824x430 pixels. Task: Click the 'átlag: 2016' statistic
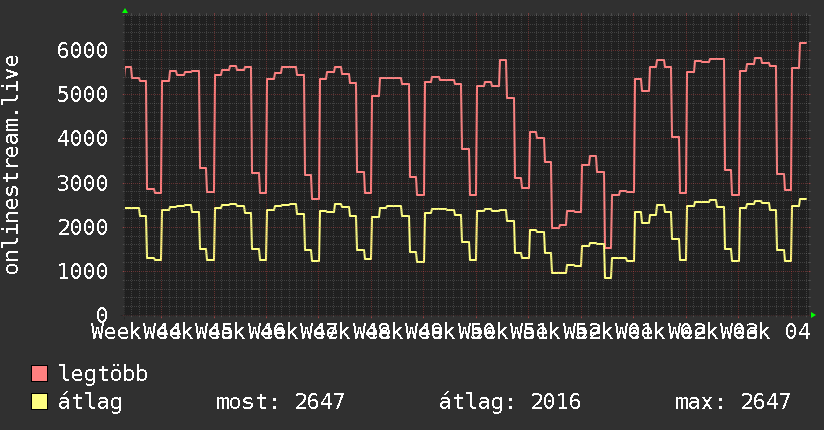coord(510,402)
